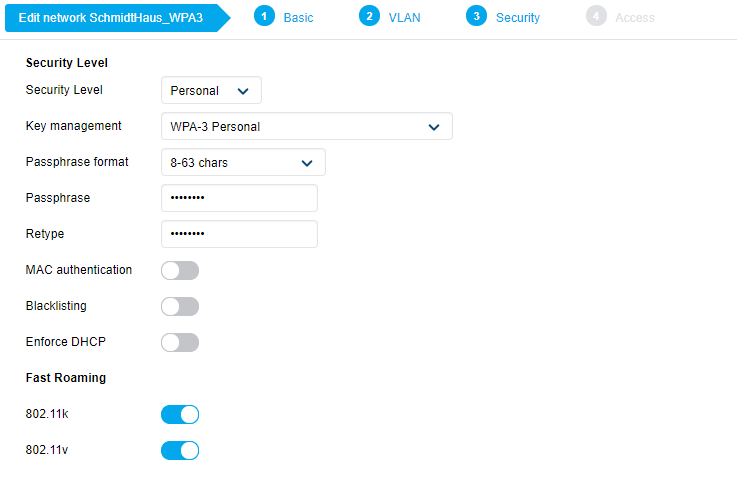The image size is (737, 491).
Task: Switch to the VLAN tab
Action: [x=404, y=18]
